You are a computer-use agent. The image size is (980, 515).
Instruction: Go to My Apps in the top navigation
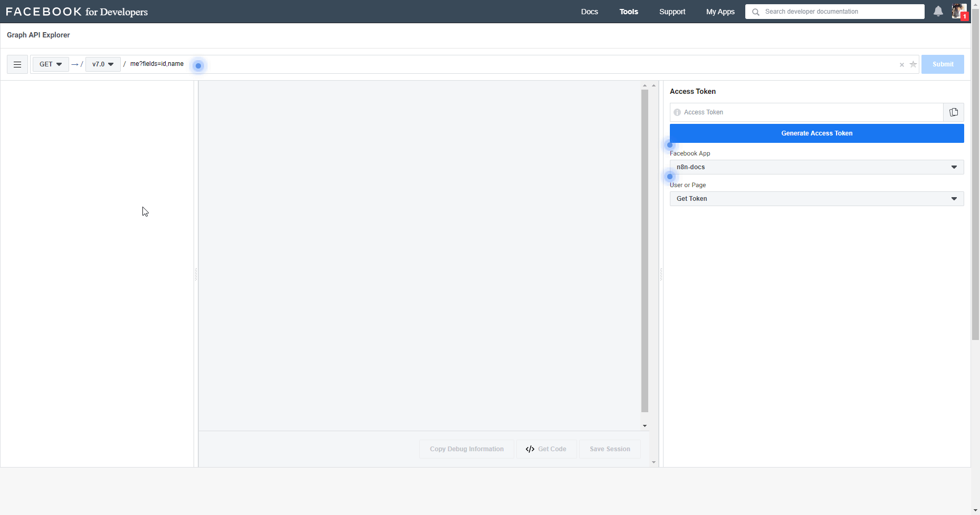point(720,12)
